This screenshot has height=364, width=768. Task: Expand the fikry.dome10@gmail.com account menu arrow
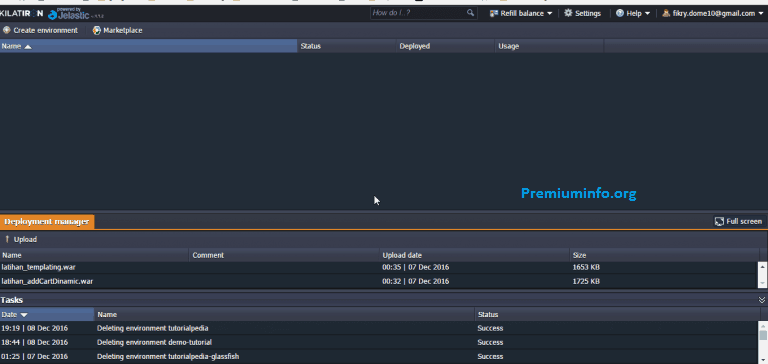pyautogui.click(x=761, y=14)
